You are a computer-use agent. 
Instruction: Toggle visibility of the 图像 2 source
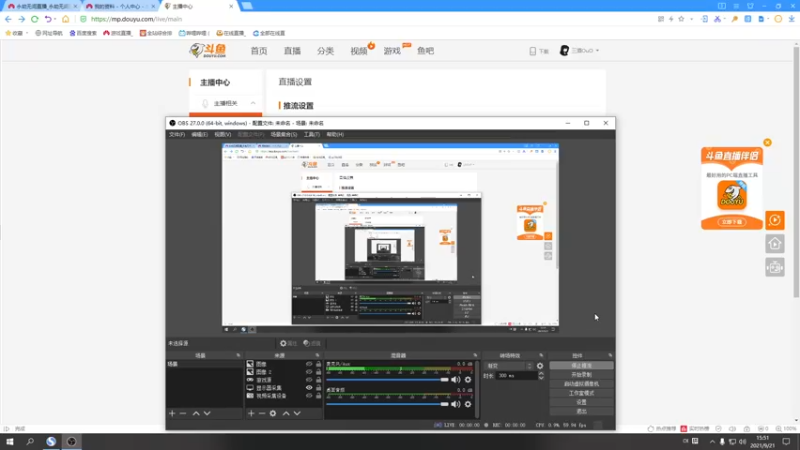[309, 372]
